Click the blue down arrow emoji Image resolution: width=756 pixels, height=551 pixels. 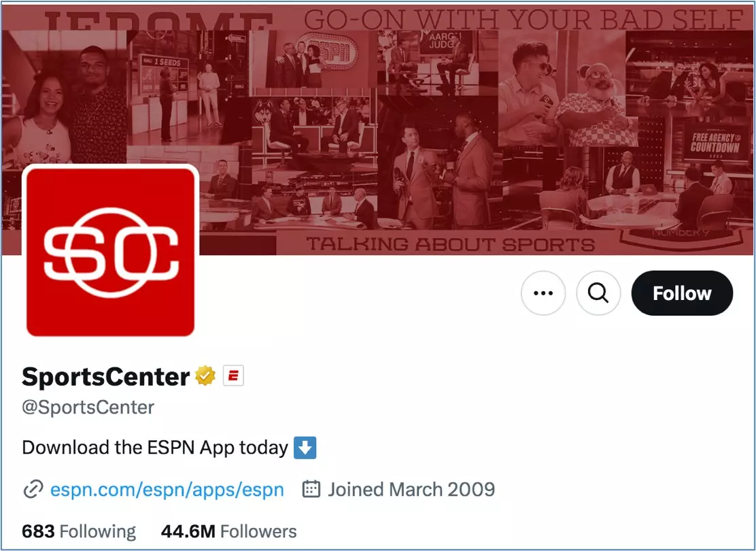click(x=305, y=448)
